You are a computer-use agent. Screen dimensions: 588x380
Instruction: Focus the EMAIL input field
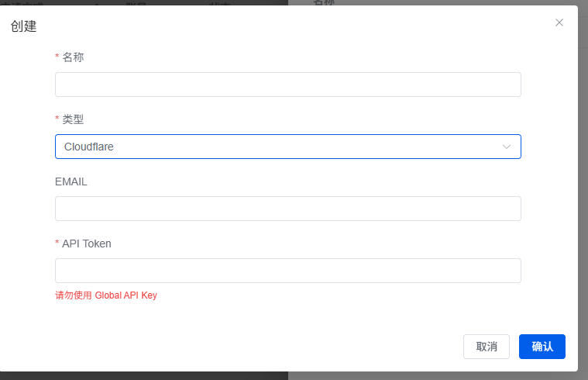(288, 209)
